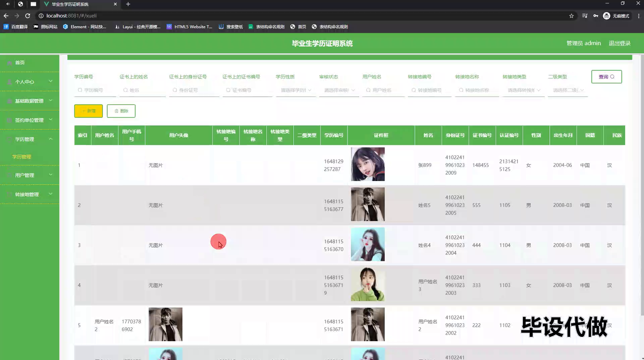Click the 用户姓名 search field
This screenshot has width=644, height=360.
point(383,90)
